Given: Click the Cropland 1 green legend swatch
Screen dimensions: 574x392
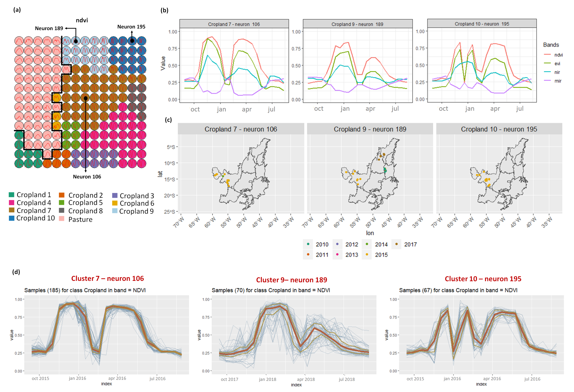Looking at the screenshot, I should [11, 195].
